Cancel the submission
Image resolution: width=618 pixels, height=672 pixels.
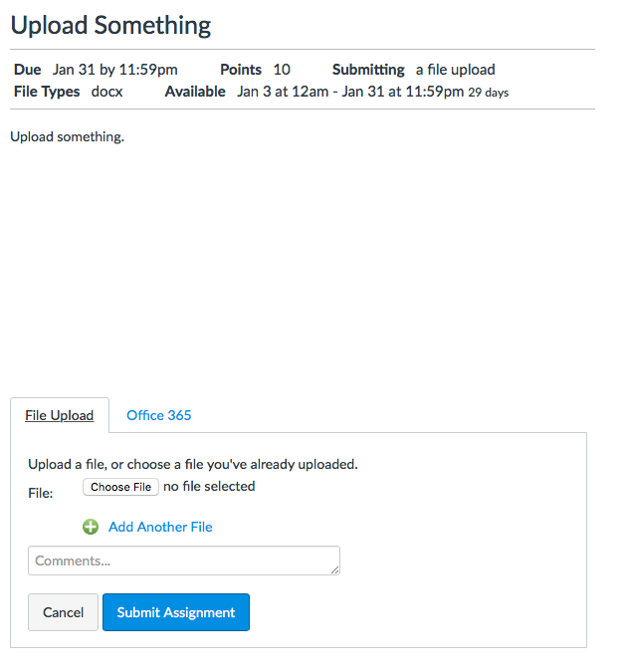(64, 612)
